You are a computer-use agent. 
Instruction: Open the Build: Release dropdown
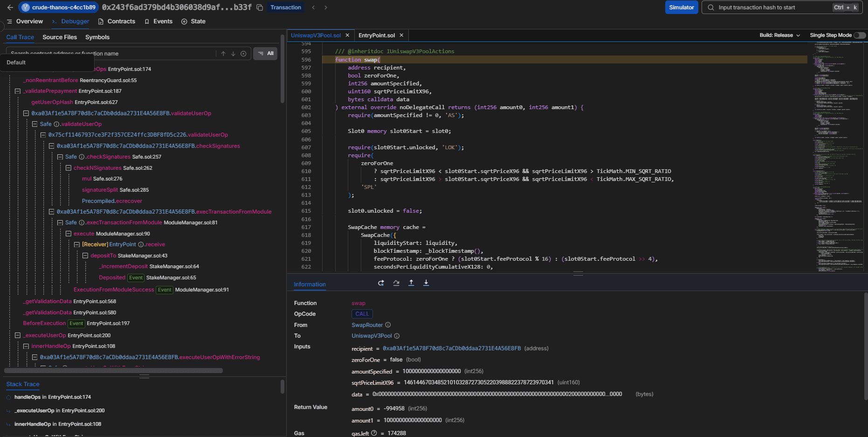[780, 35]
